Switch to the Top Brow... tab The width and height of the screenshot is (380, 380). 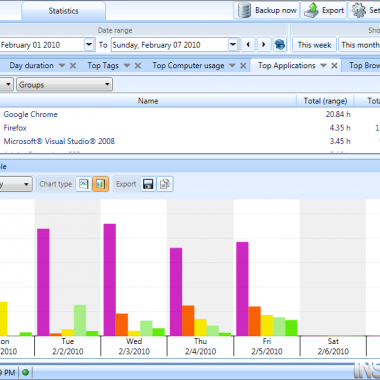click(x=364, y=66)
